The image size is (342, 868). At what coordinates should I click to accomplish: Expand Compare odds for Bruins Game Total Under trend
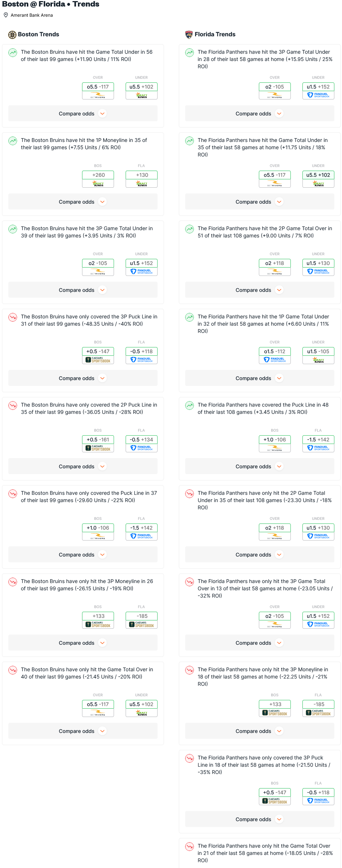pos(83,114)
